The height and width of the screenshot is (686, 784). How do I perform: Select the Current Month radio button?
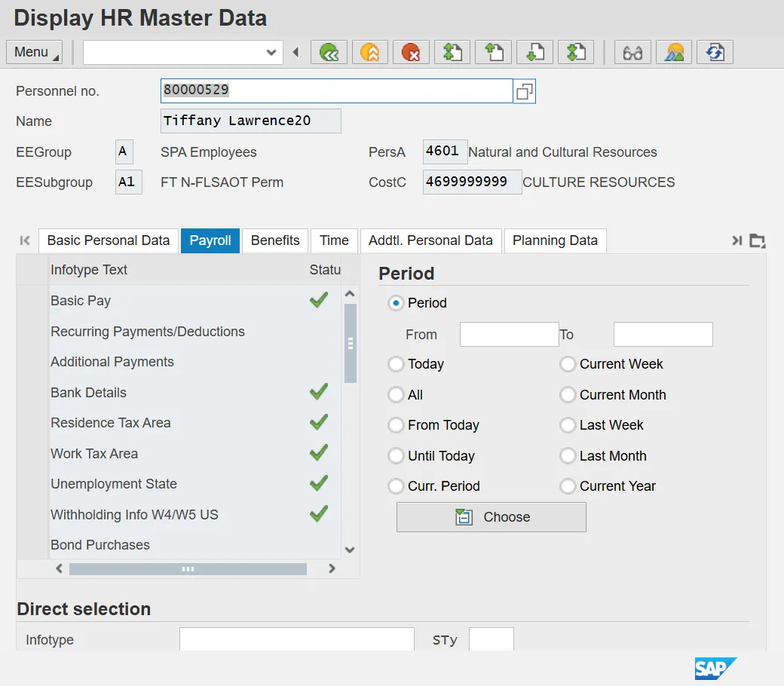pyautogui.click(x=568, y=395)
